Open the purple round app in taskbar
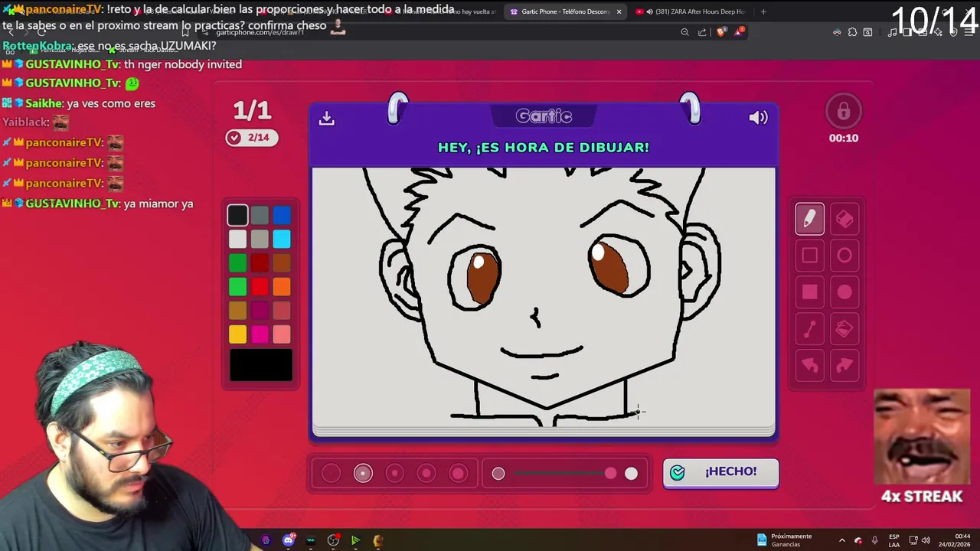Viewport: 980px width, 551px height. point(266,540)
